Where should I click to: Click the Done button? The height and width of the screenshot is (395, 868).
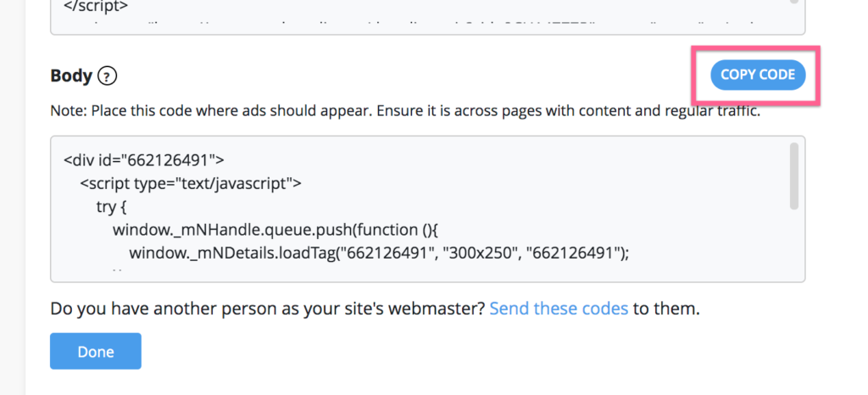(x=96, y=351)
